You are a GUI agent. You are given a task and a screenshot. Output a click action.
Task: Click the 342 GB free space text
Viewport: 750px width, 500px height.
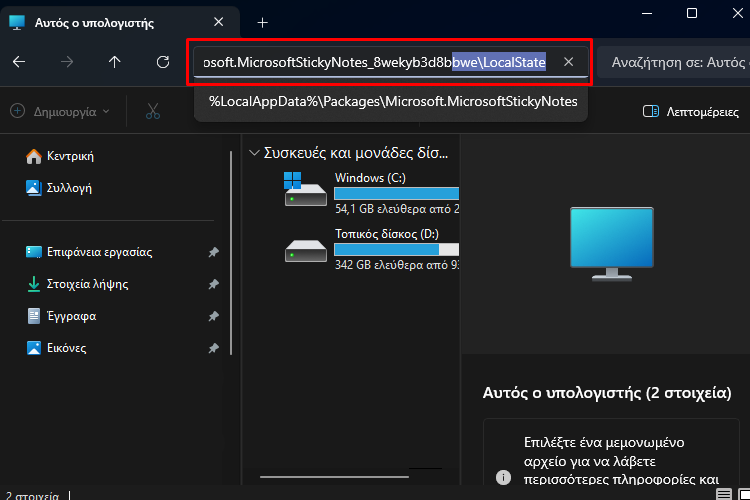click(397, 265)
